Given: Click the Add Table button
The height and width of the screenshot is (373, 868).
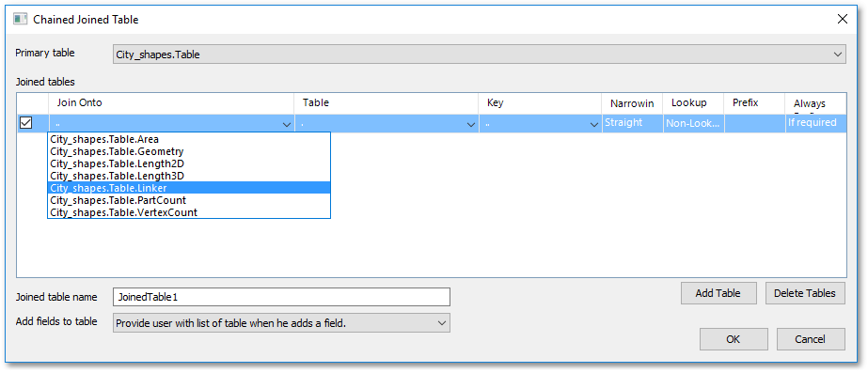Looking at the screenshot, I should [718, 293].
